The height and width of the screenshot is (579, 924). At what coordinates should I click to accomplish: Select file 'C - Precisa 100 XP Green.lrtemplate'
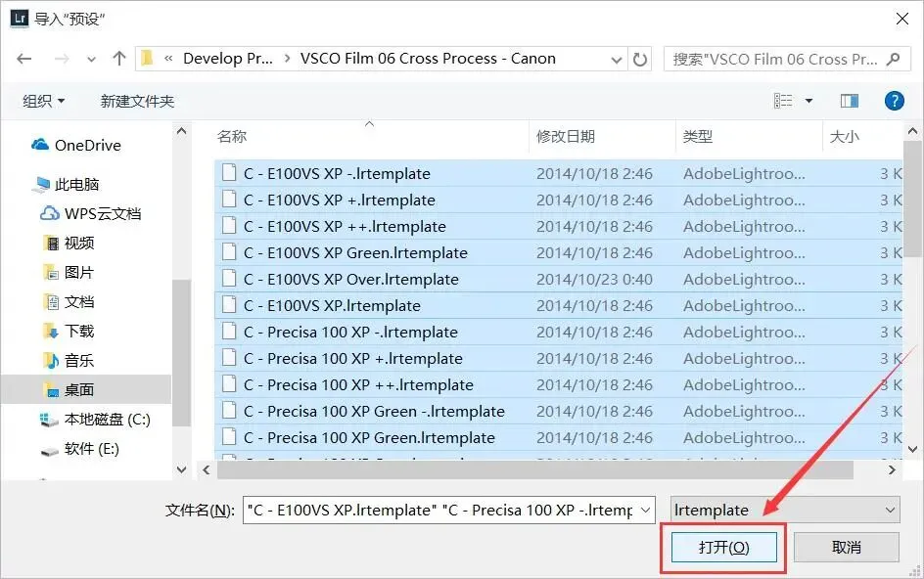[x=559, y=437]
